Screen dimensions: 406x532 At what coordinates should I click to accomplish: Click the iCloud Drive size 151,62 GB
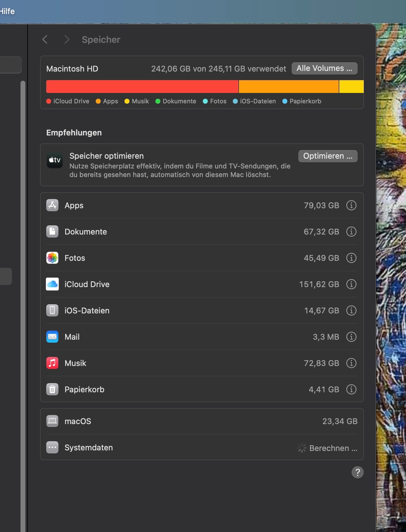point(319,284)
